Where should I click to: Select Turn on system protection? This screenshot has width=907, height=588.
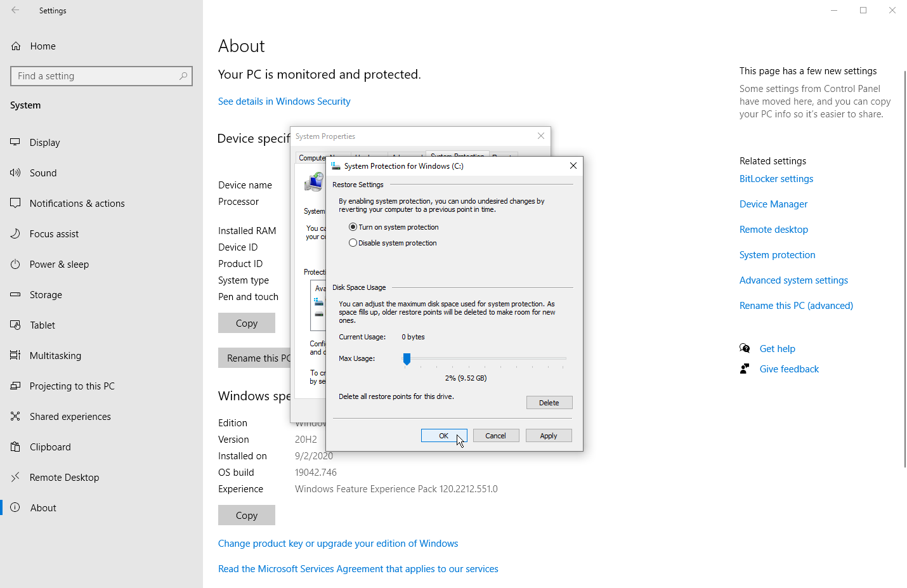(394, 227)
